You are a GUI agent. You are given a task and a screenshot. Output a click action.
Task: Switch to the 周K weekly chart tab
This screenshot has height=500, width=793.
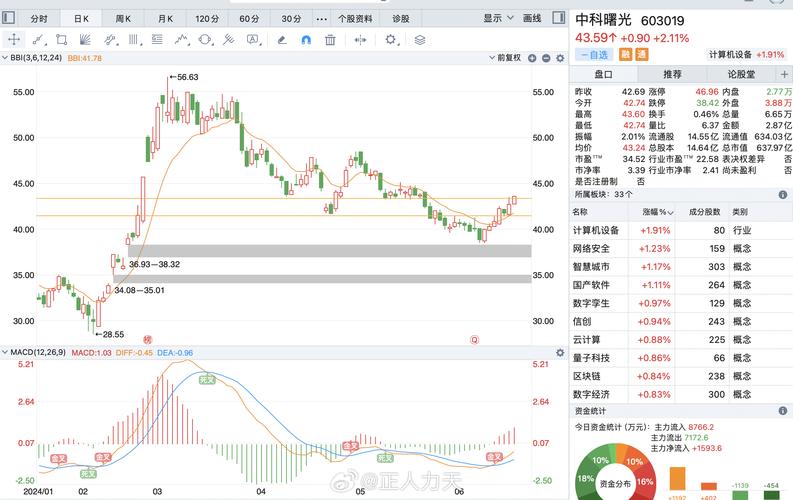tap(123, 18)
